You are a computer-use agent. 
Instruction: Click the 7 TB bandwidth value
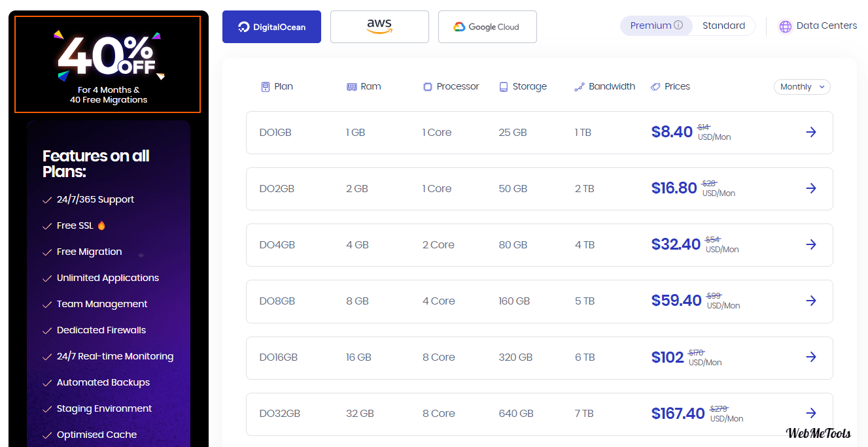(585, 414)
